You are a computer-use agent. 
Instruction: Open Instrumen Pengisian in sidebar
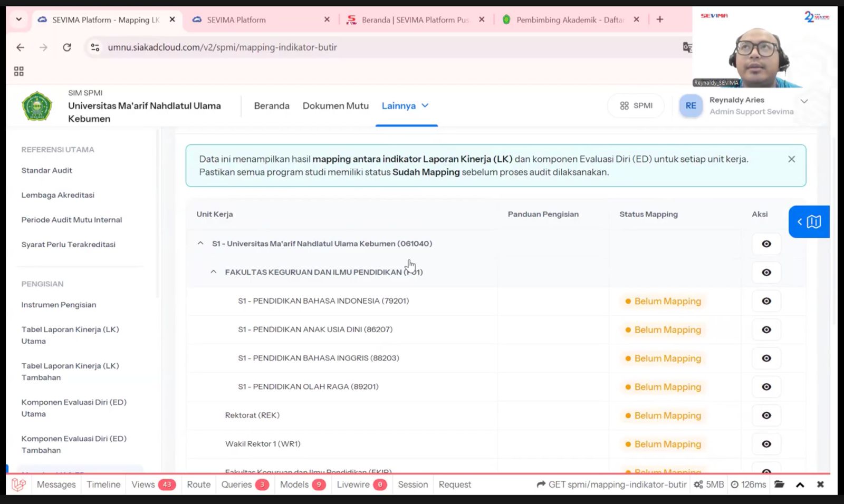(x=59, y=305)
